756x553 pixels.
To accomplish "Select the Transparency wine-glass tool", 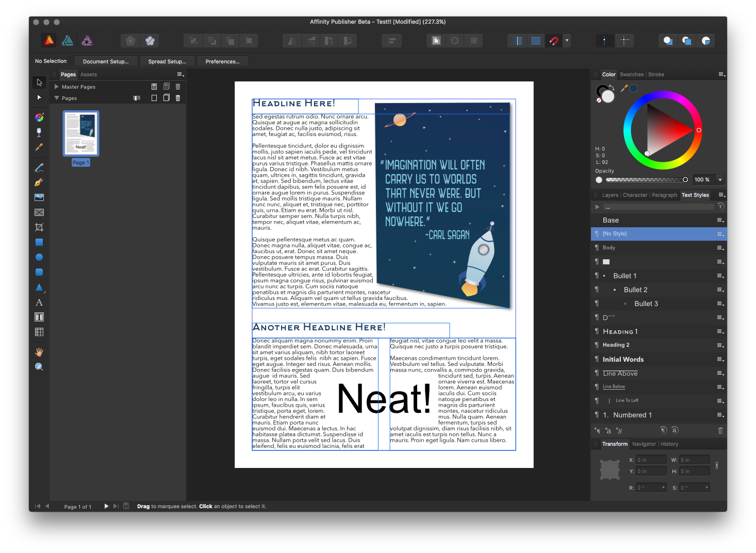I will tap(39, 132).
